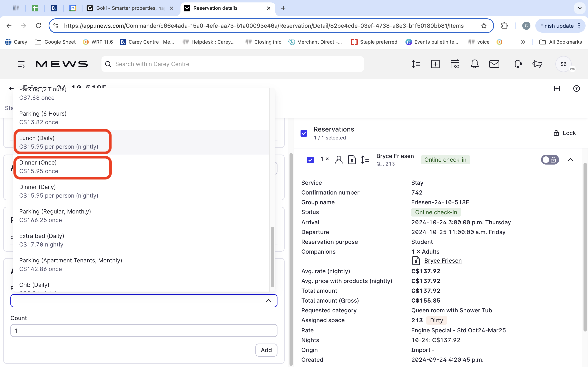The width and height of the screenshot is (588, 367).
Task: Click the megaphone announcements icon
Action: click(537, 64)
